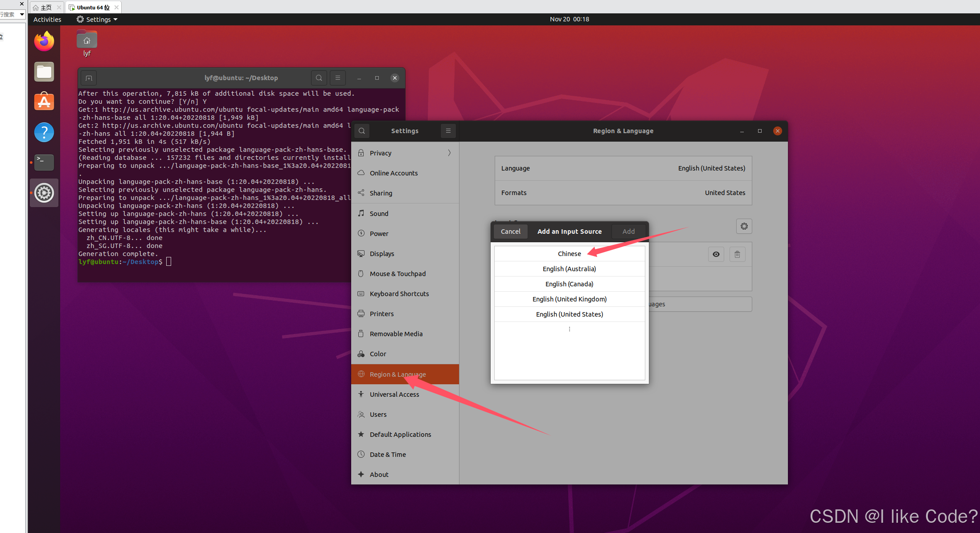Click the input source options gear

744,227
